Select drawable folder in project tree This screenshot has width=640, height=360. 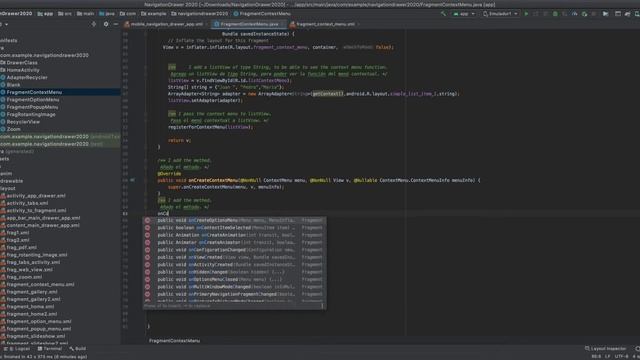point(11,181)
